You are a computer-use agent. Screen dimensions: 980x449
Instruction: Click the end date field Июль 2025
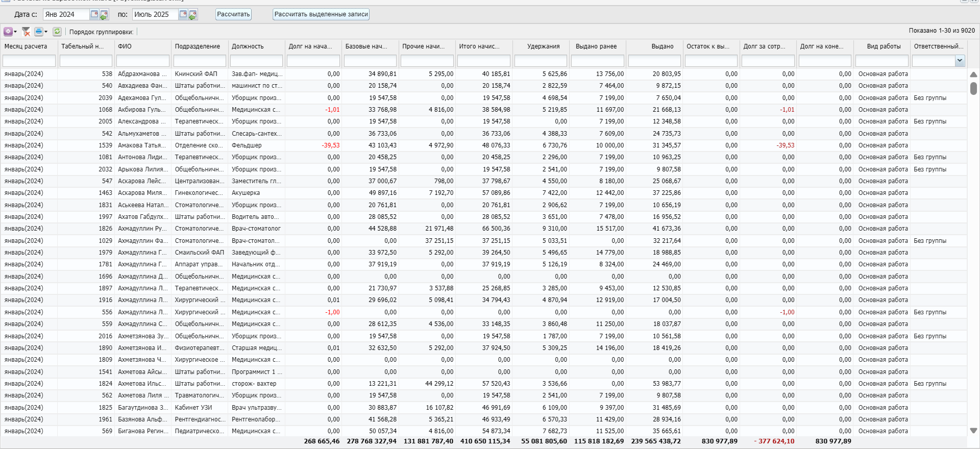coord(155,14)
